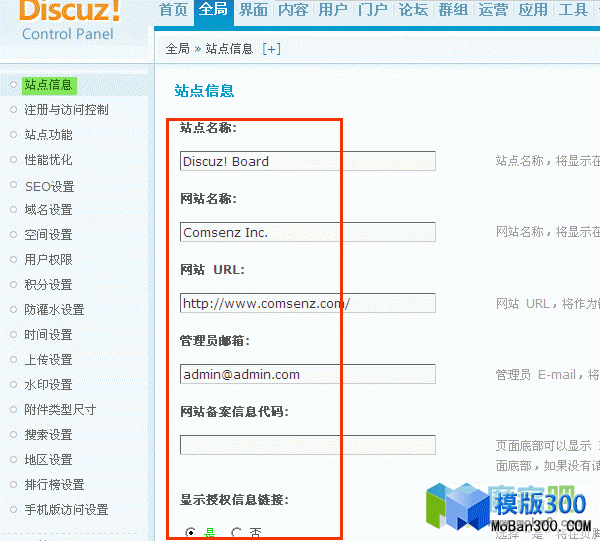Open the 首页 top navigation tab

(x=173, y=10)
